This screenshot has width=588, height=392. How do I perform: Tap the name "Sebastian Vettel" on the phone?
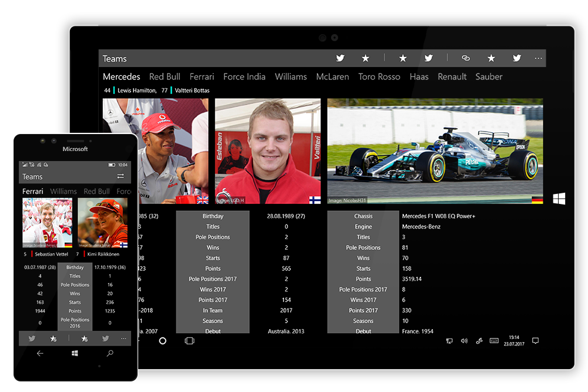(51, 254)
